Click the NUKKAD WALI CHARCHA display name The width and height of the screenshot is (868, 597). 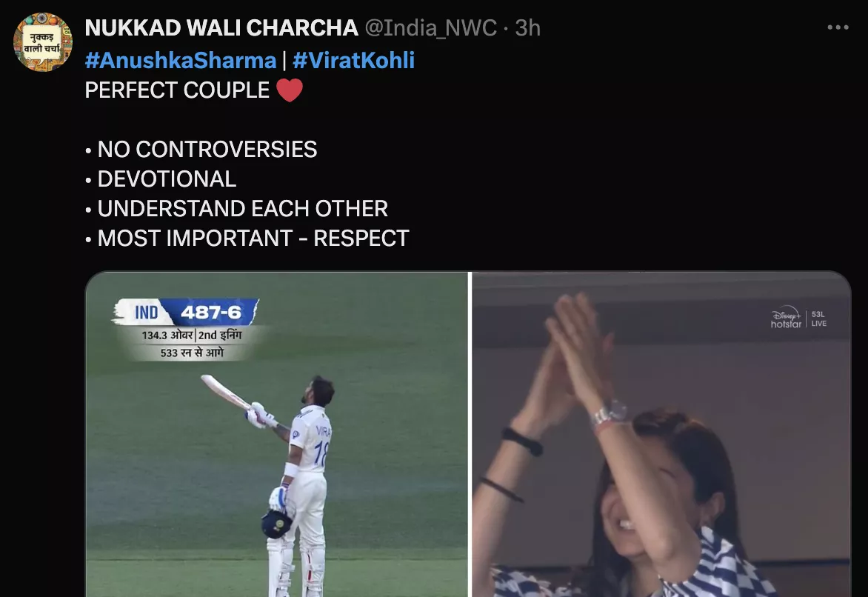tap(221, 27)
